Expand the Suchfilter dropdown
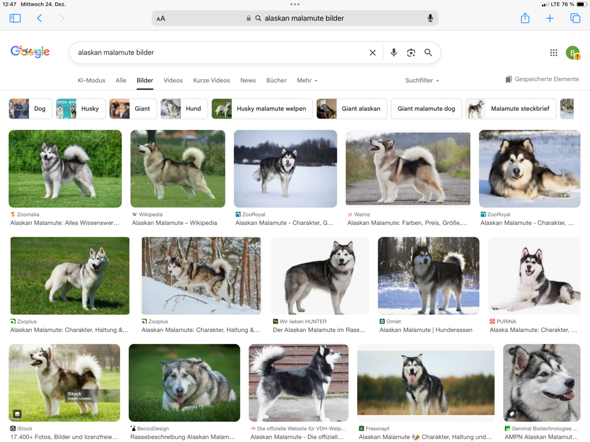590x442 pixels. click(x=422, y=80)
